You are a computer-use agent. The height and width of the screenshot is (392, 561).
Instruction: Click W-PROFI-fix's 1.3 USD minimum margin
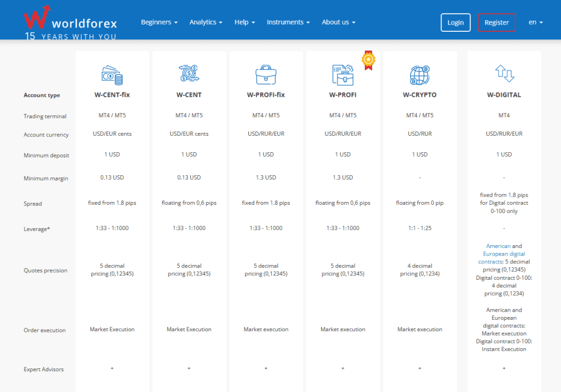[x=266, y=177]
